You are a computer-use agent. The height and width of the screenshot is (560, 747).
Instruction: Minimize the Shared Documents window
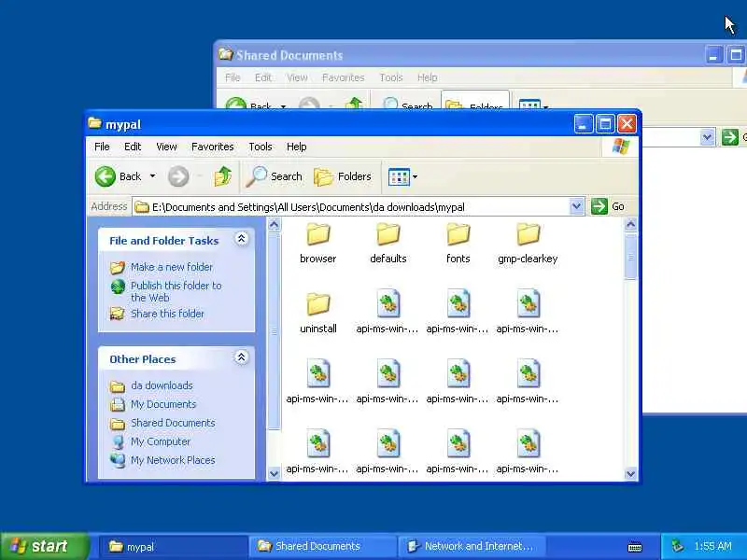[x=713, y=55]
